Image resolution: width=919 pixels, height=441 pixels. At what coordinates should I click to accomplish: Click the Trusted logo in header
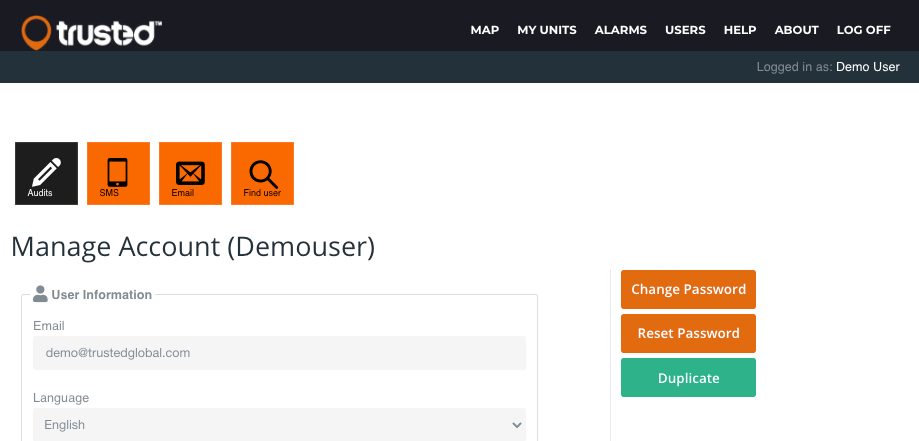[x=91, y=31]
